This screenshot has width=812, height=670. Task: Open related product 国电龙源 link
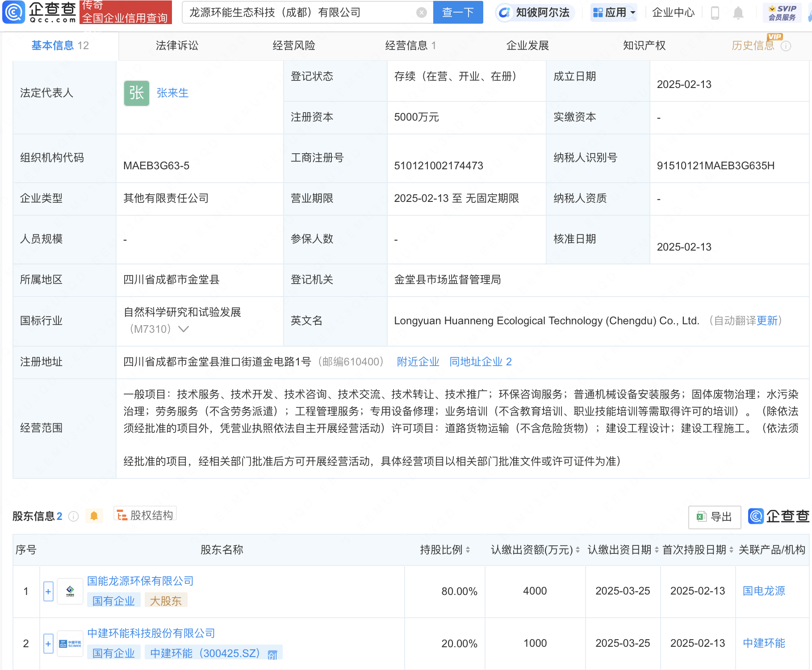pyautogui.click(x=764, y=591)
